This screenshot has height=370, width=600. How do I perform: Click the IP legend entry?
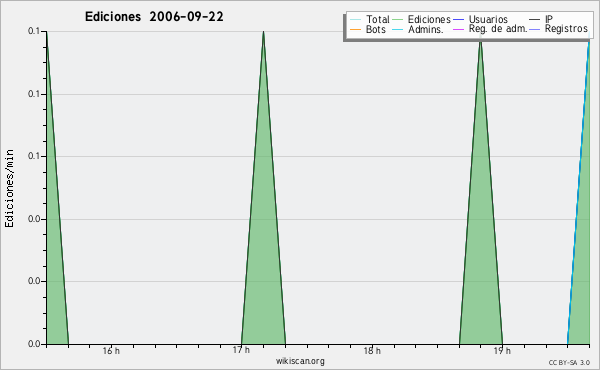click(x=541, y=19)
